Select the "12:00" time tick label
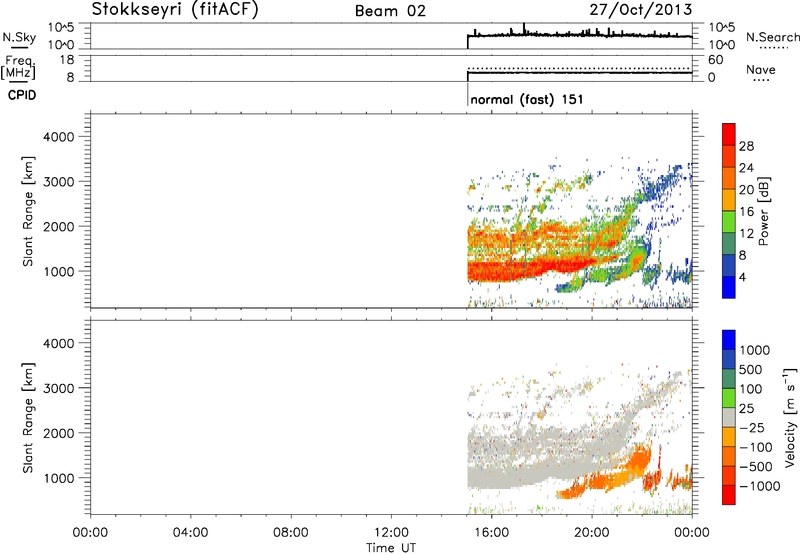Screen dimensions: 800x554 [391, 533]
